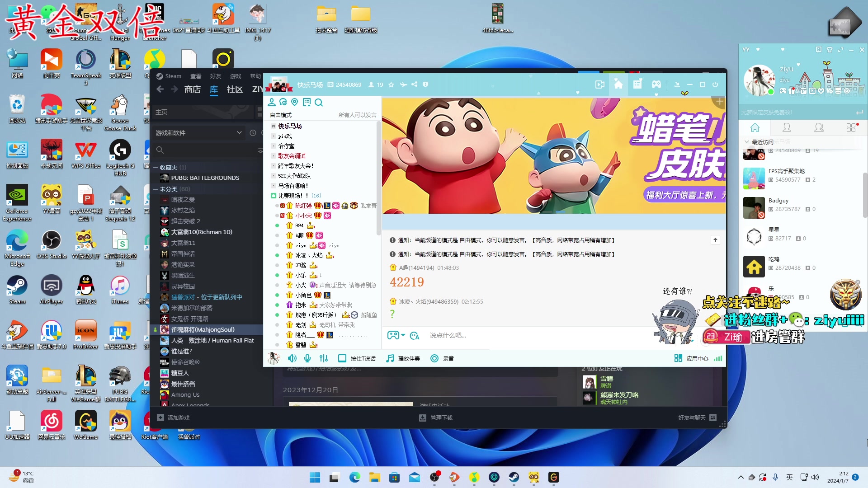Collapse the 未分类 category in Steam
868x488 pixels.
tap(156, 189)
